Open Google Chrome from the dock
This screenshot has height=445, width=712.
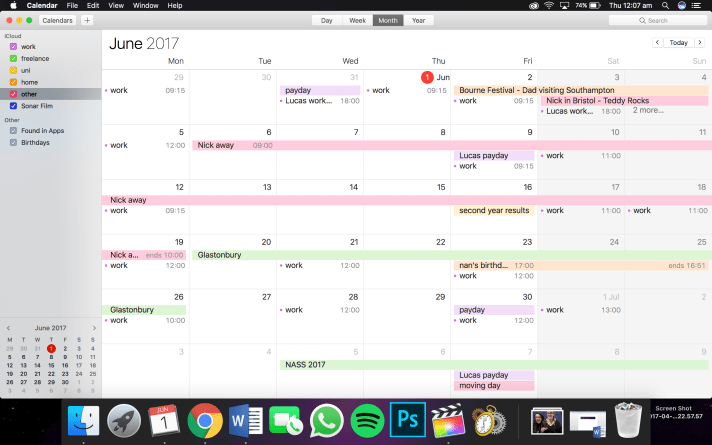205,419
